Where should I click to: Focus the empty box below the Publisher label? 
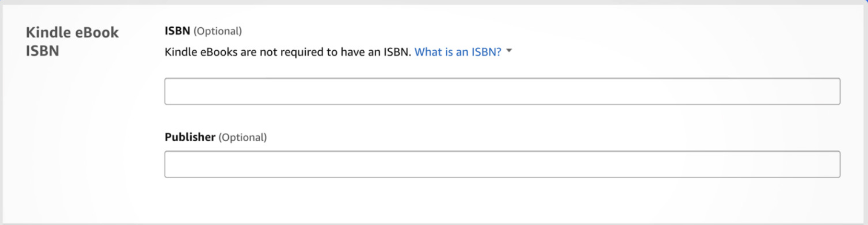pos(502,164)
